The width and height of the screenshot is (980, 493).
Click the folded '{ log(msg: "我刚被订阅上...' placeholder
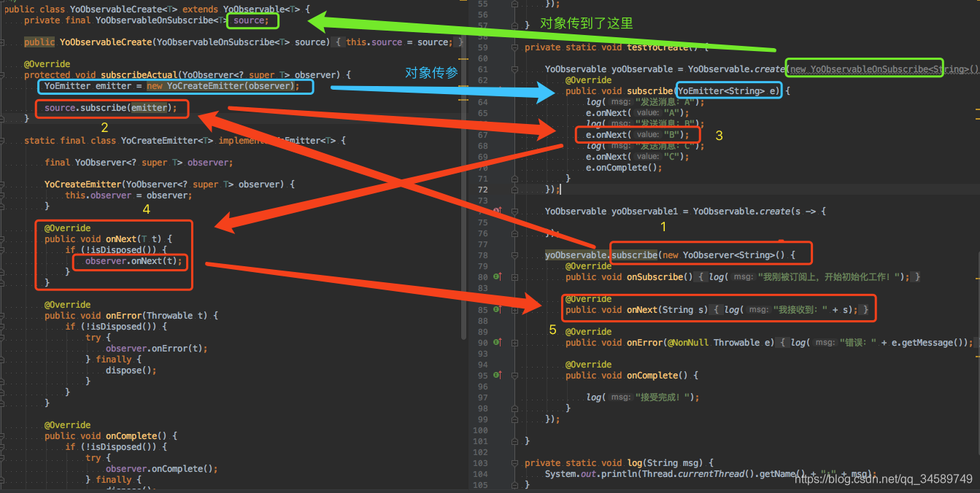809,276
